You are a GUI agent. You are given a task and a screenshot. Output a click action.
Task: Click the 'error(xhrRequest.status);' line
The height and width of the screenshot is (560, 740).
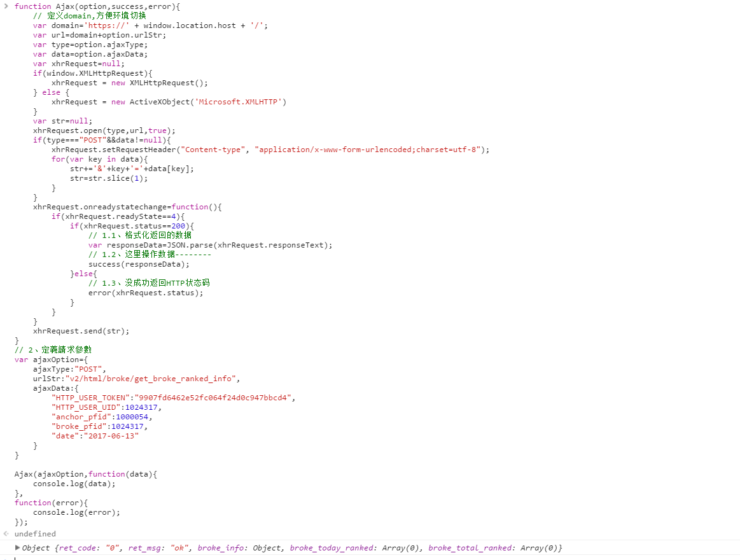146,293
